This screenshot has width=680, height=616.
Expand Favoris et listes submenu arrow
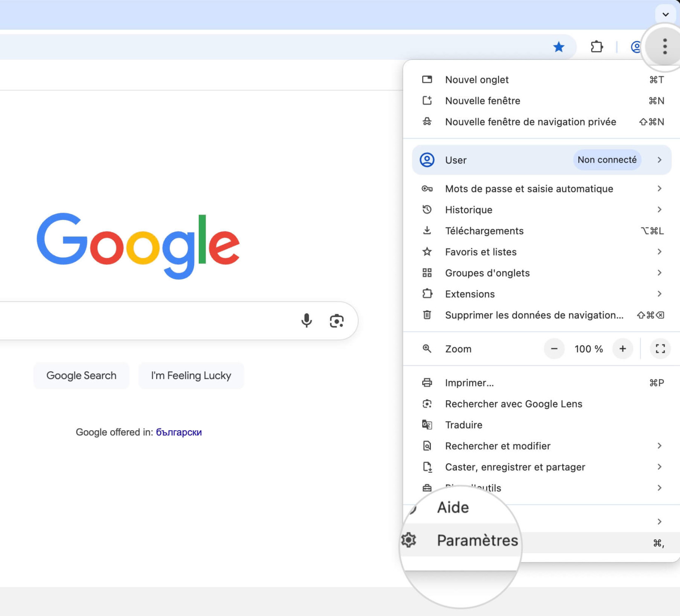pos(659,252)
